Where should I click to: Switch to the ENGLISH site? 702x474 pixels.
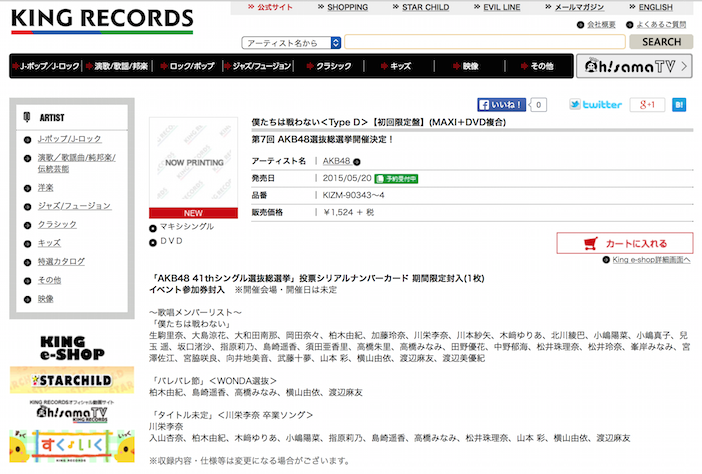pos(655,7)
